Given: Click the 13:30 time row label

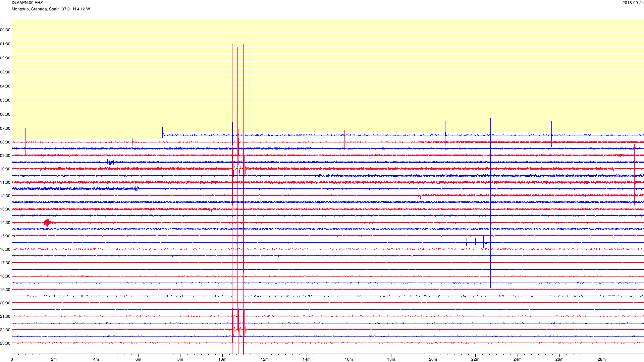Looking at the screenshot, I should [5, 209].
